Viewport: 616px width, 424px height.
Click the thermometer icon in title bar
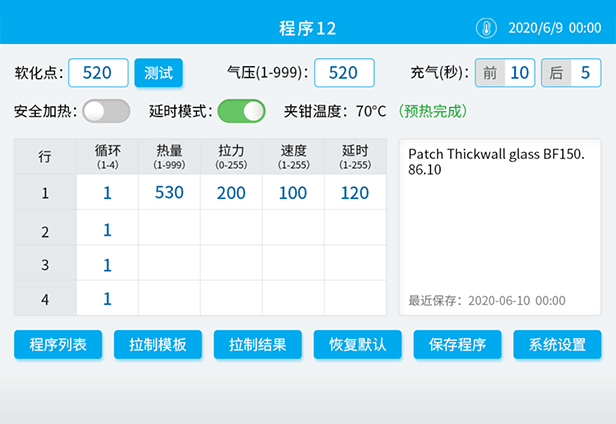[486, 28]
